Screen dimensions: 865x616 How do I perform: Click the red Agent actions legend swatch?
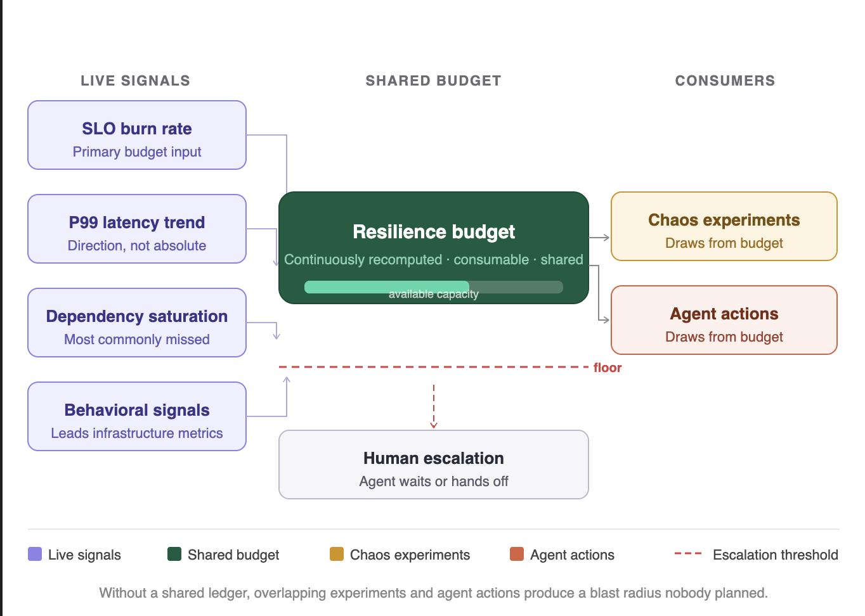pyautogui.click(x=517, y=554)
